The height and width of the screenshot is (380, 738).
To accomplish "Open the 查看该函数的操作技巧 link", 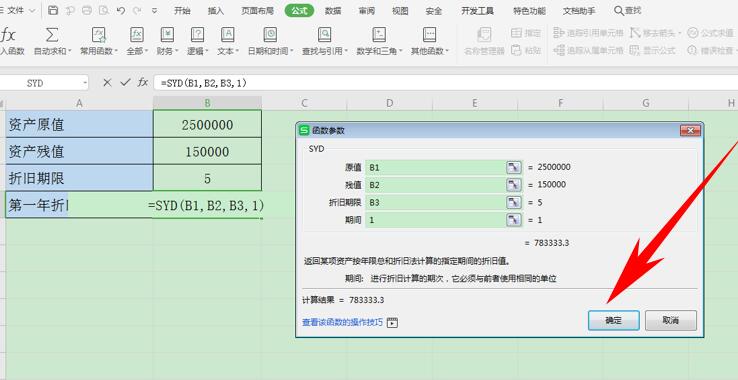I will point(342,323).
